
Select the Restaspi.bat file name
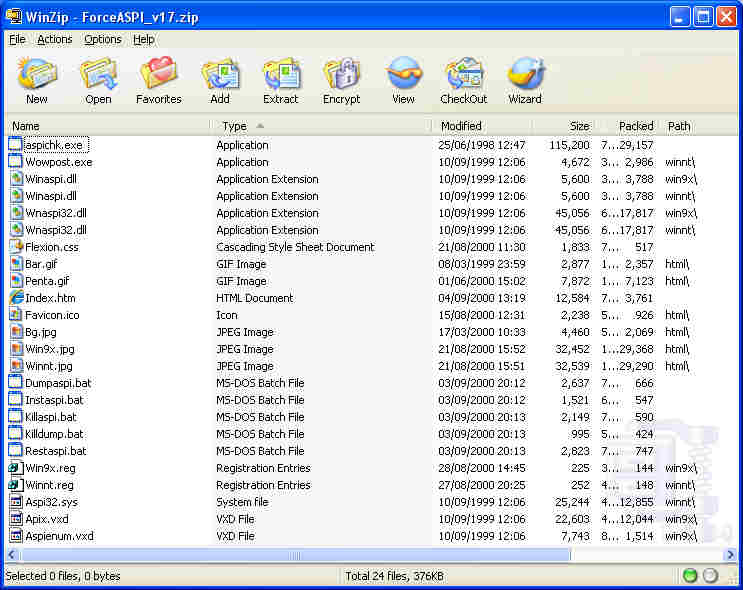point(56,451)
